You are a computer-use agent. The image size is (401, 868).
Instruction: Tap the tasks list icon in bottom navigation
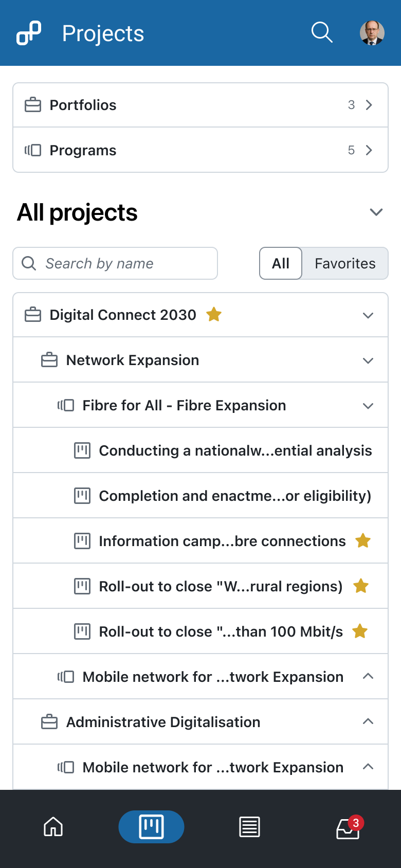249,827
